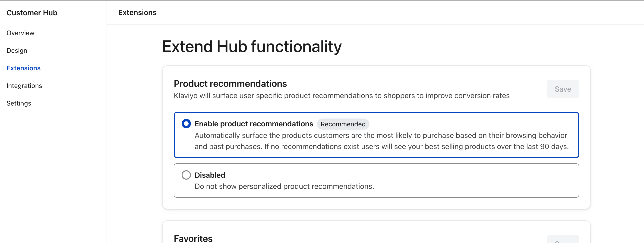
Task: Click the Extensions header at page top
Action: pos(137,12)
